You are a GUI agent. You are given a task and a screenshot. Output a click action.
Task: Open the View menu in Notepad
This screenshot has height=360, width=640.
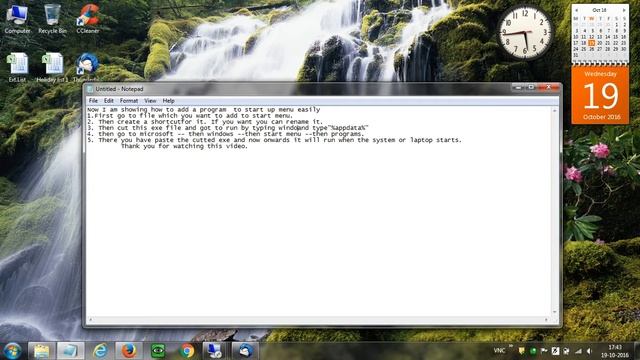[x=150, y=100]
